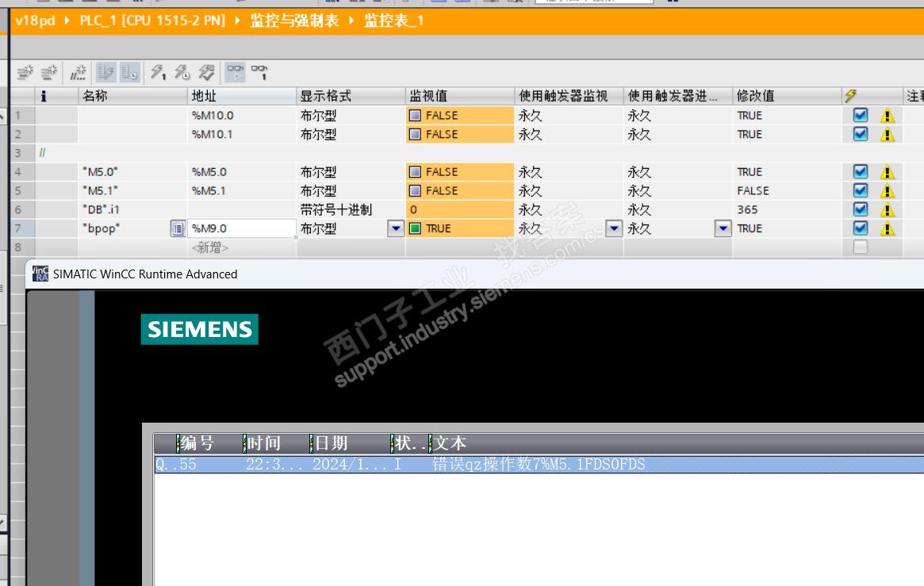This screenshot has height=586, width=924.
Task: Uncheck modify checkbox for %M10.1 row
Action: [x=861, y=134]
